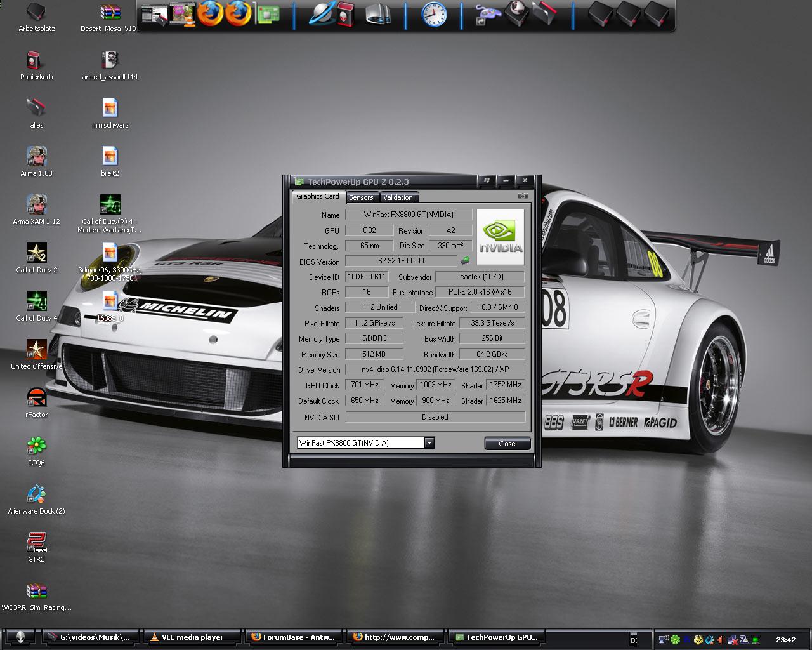This screenshot has height=650, width=812.
Task: Click the BIOS save chip icon
Action: click(x=465, y=260)
